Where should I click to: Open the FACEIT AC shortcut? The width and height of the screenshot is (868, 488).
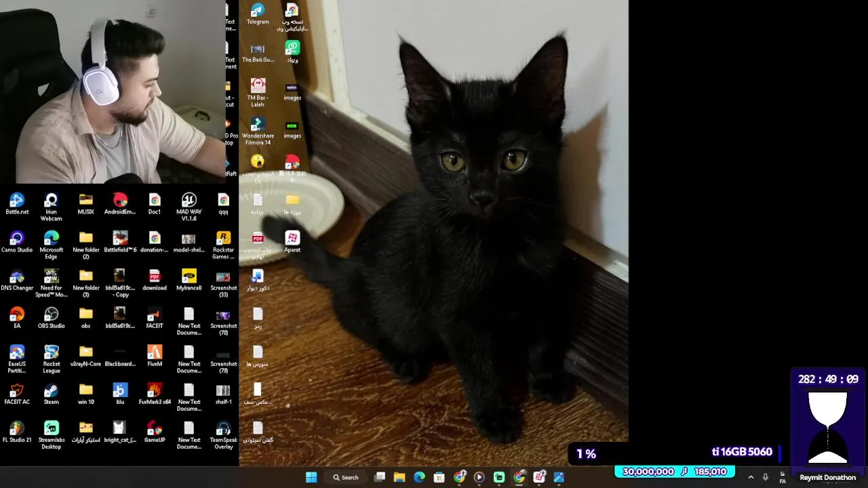click(17, 393)
